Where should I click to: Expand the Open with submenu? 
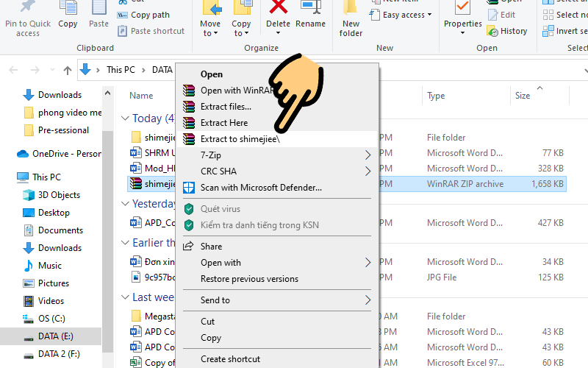(x=277, y=263)
